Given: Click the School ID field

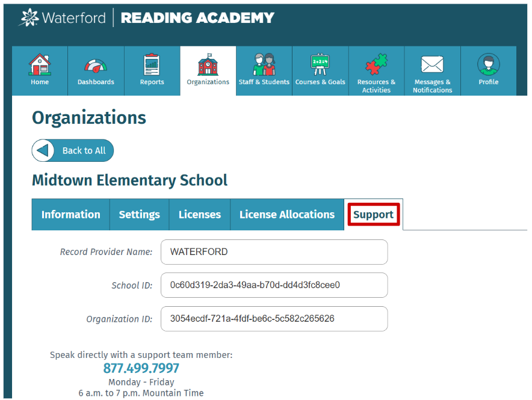Looking at the screenshot, I should click(x=274, y=285).
